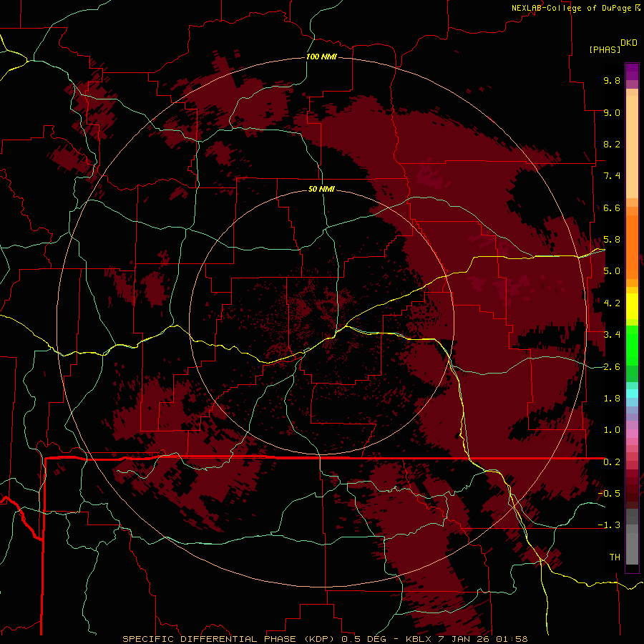
Task: Click the pink segment of the color scale
Action: tap(632, 434)
